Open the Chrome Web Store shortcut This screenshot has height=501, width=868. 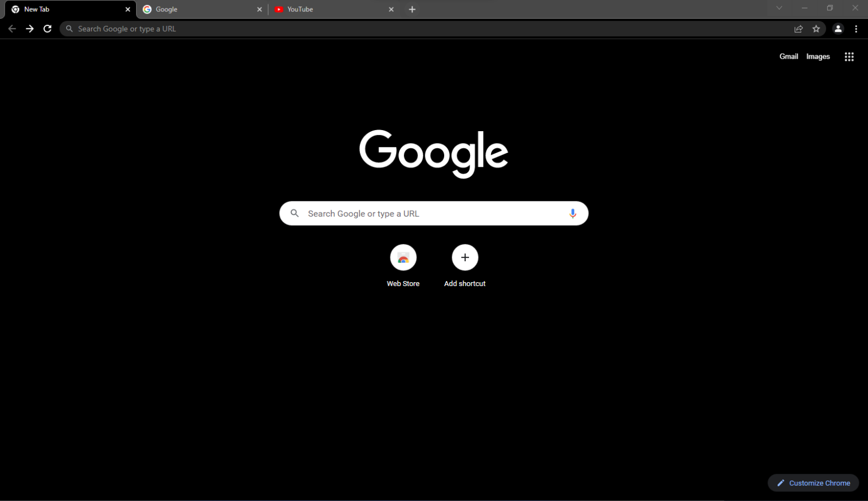pyautogui.click(x=403, y=257)
